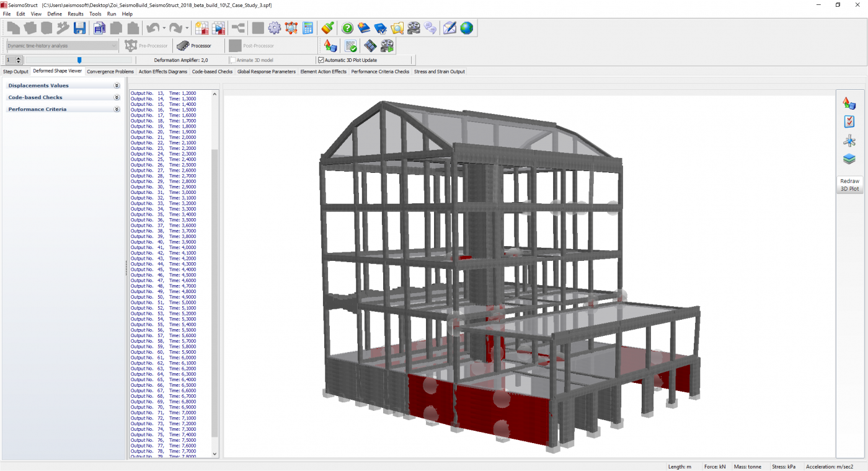
Task: Expand the Code-based Checks panel
Action: 117,97
